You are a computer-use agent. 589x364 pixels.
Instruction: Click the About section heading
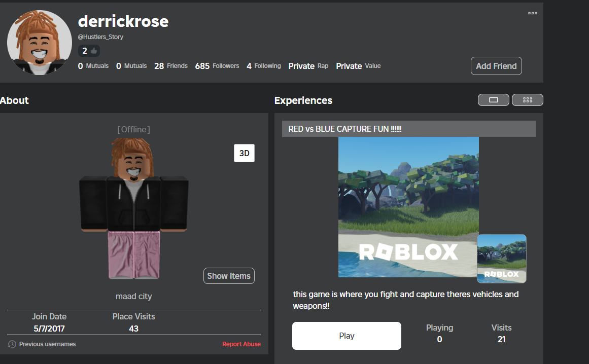click(14, 100)
